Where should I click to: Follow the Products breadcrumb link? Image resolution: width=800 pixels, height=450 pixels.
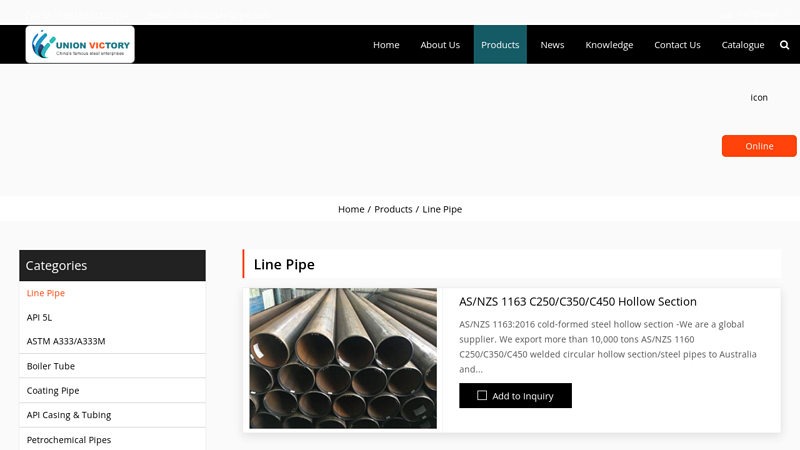pos(393,209)
